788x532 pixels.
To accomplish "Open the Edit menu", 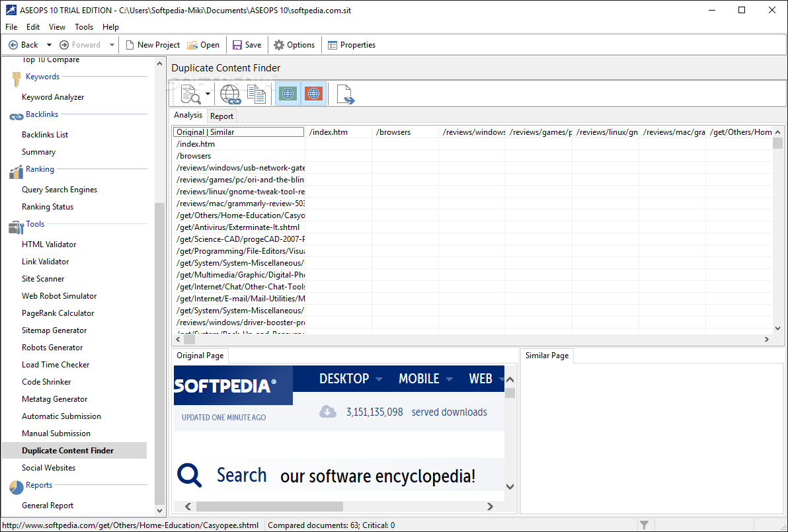I will click(x=33, y=27).
